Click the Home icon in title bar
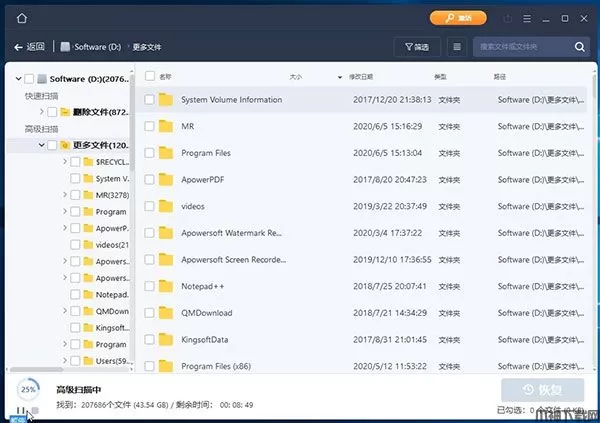The height and width of the screenshot is (423, 600). pos(22,18)
